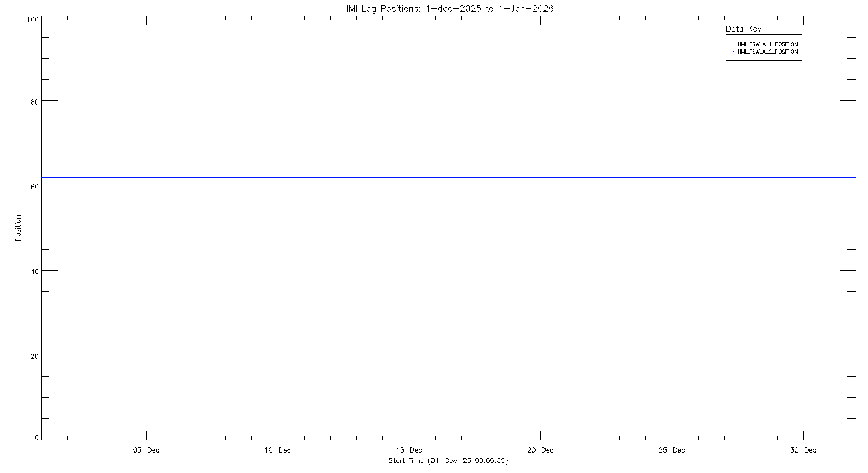868x473 pixels.
Task: Select HMI_FSW_AL1_POSITION legend entry
Action: click(x=767, y=44)
